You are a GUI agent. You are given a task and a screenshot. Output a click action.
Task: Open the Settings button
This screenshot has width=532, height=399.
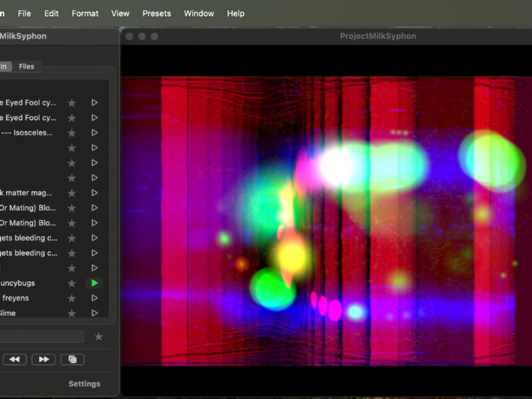(x=84, y=384)
